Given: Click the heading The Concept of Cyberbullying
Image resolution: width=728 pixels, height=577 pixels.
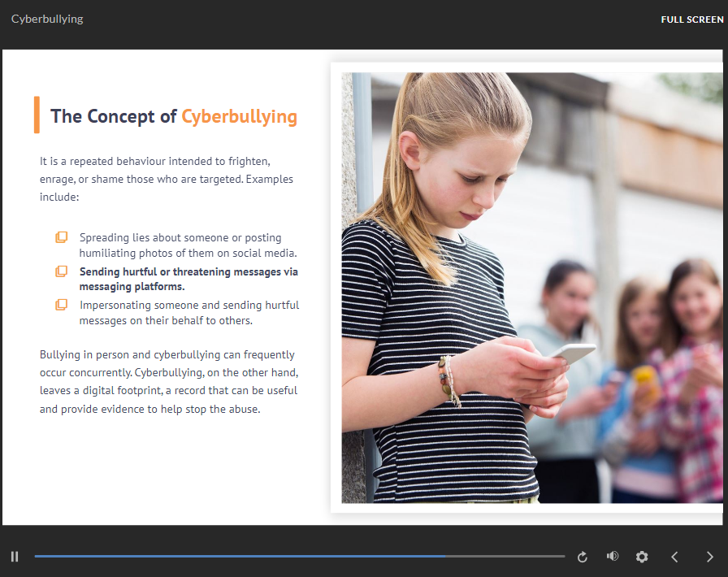Looking at the screenshot, I should tap(174, 116).
